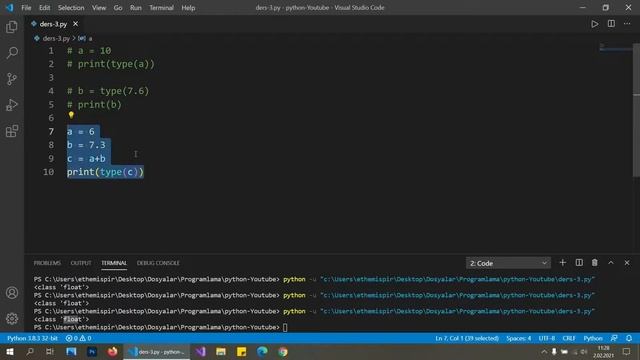
Task: Open the terminal selector '2: Code' dropdown
Action: pyautogui.click(x=508, y=263)
